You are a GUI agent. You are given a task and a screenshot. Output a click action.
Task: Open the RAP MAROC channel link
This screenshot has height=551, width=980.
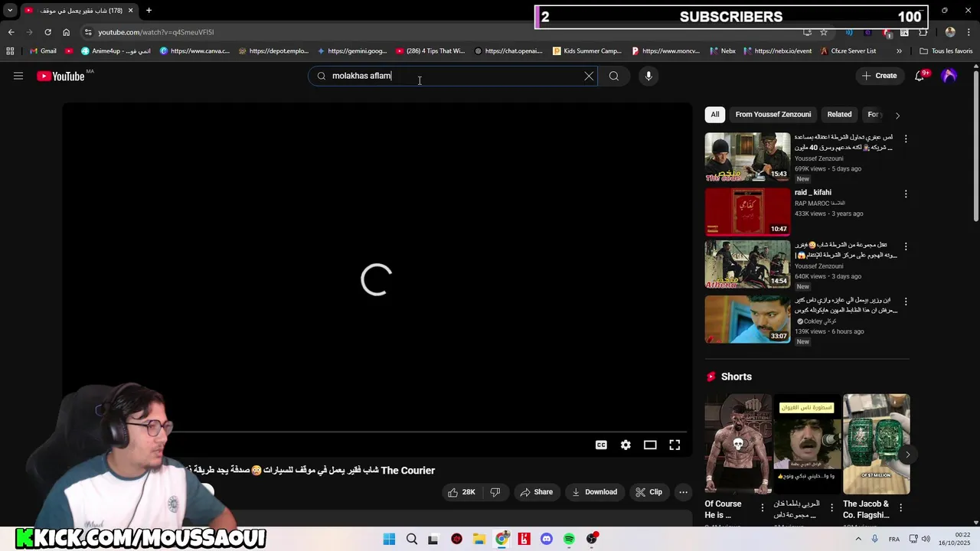point(819,203)
